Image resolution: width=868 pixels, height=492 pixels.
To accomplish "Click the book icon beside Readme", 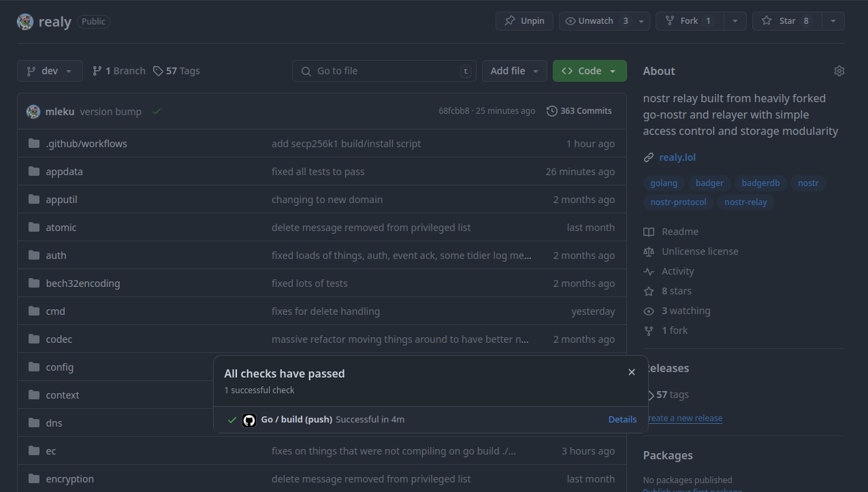I will click(649, 232).
